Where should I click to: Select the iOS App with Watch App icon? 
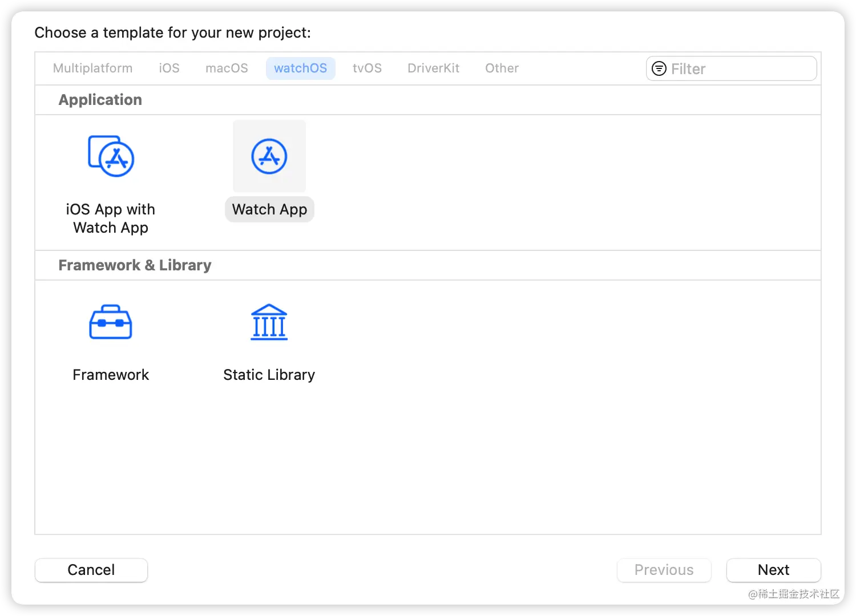pos(111,156)
